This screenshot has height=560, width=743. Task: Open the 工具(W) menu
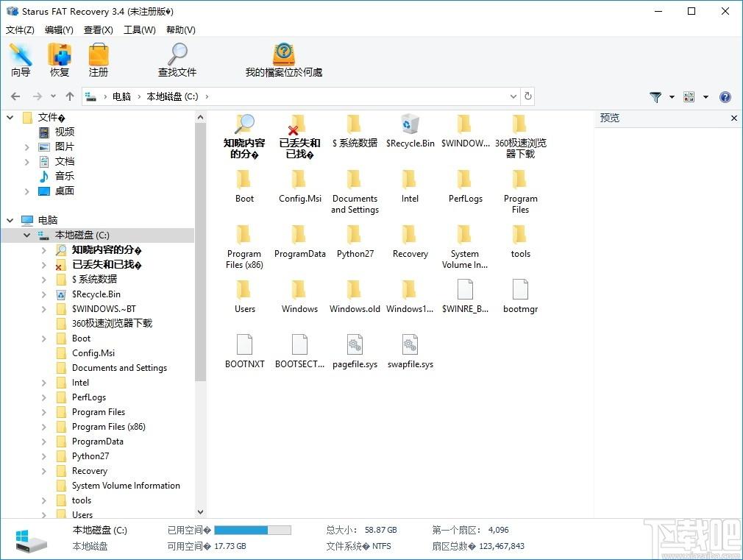[139, 30]
